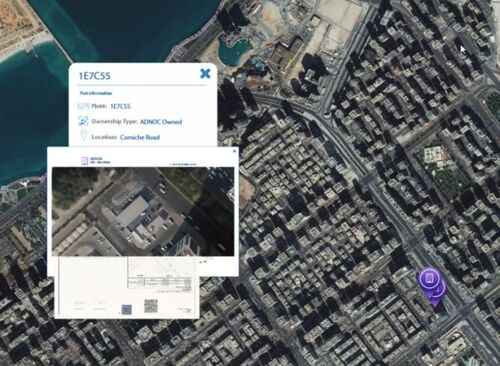Open the aerial photo of the plot
Viewport: 500px width, 366px height.
(x=143, y=211)
